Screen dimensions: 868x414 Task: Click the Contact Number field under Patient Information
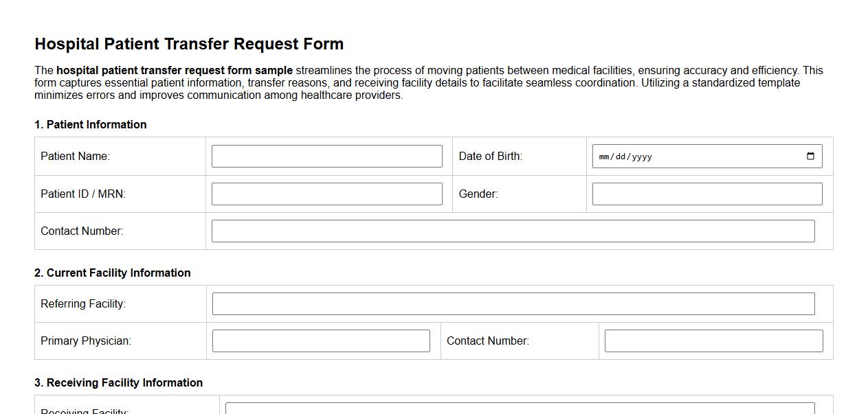click(x=513, y=231)
